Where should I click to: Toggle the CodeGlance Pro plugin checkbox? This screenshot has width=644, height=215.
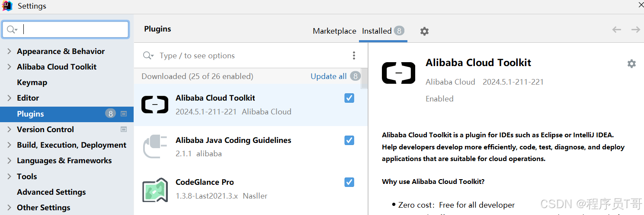tap(349, 182)
